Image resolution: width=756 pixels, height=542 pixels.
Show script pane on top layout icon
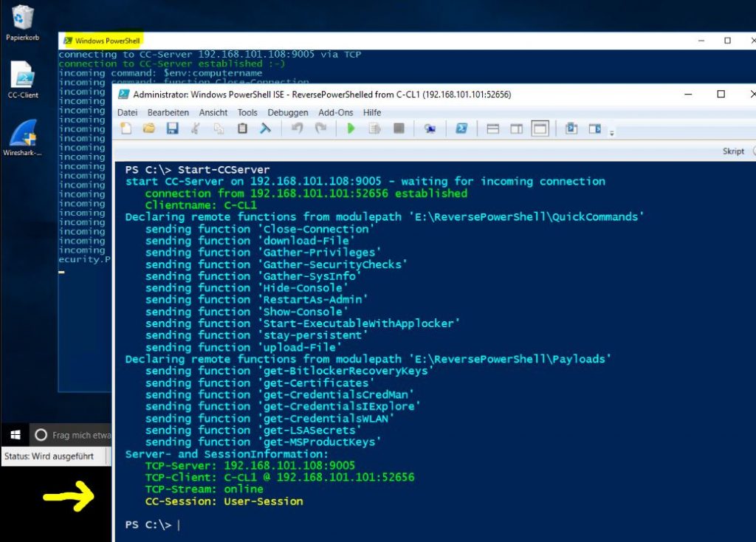[492, 128]
